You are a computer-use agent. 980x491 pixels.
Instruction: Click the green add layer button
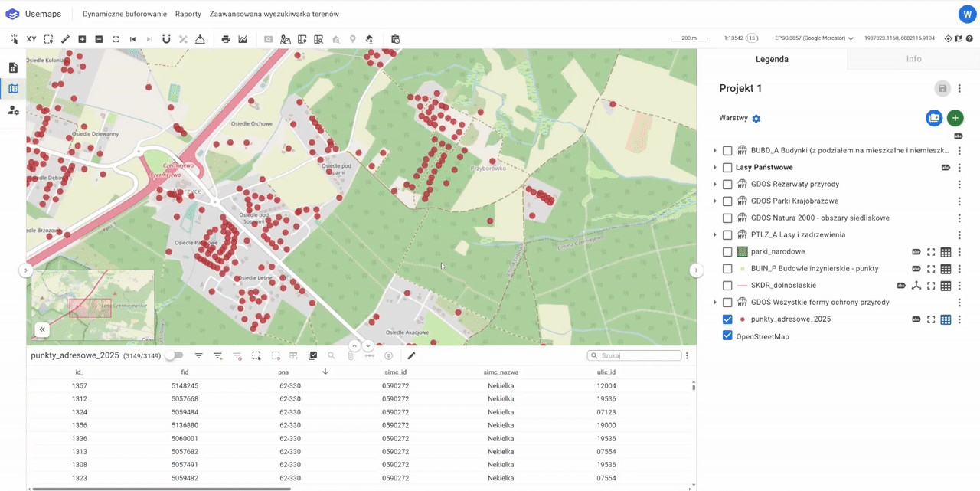coord(955,118)
